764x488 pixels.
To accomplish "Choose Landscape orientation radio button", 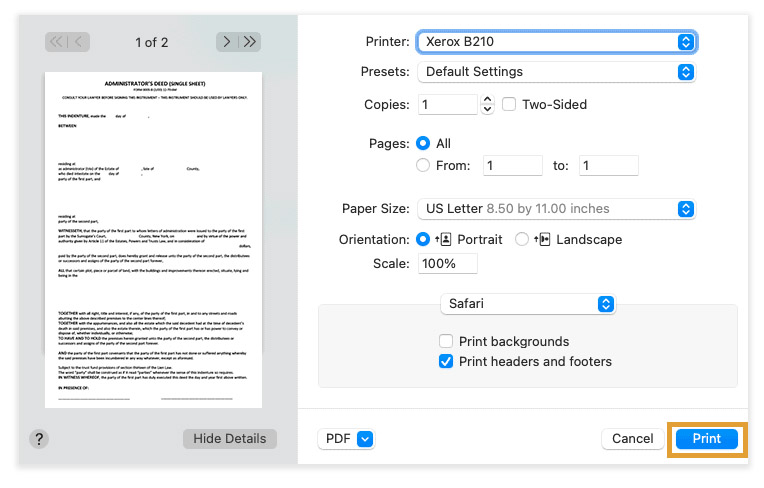I will [522, 239].
